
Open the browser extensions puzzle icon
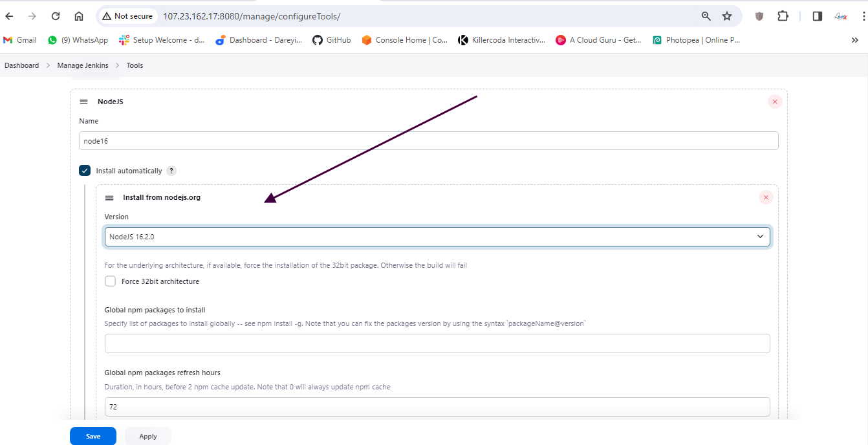[783, 16]
